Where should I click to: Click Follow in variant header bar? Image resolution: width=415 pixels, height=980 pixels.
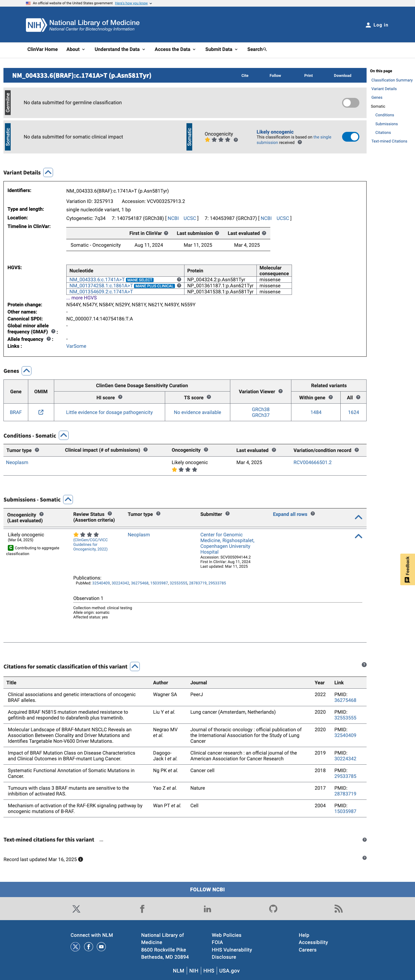click(x=275, y=76)
